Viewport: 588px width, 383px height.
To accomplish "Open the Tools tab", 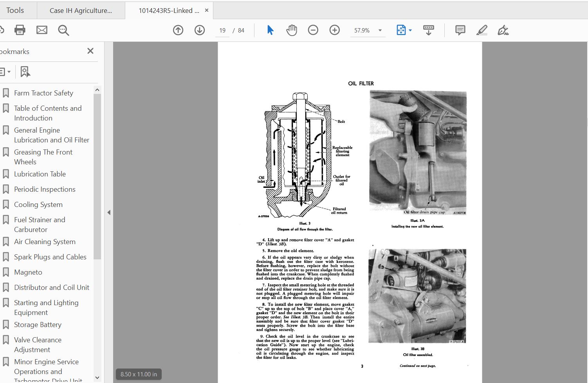I will [x=15, y=10].
